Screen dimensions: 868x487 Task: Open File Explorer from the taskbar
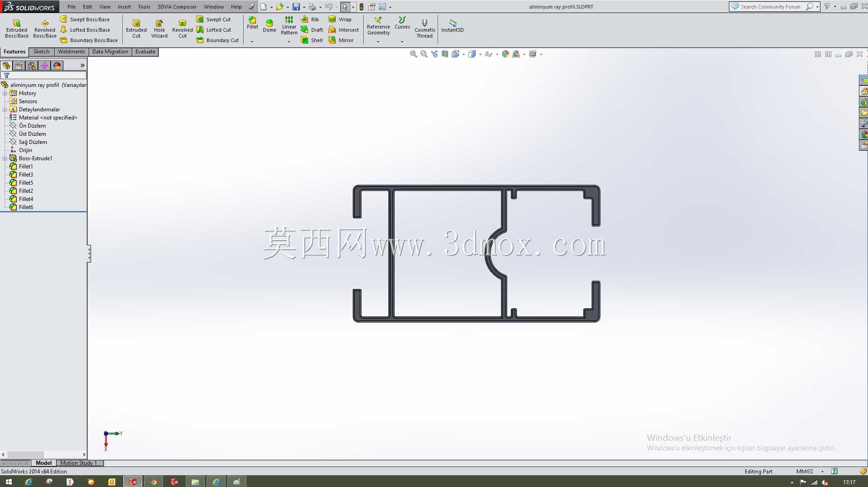pos(195,482)
